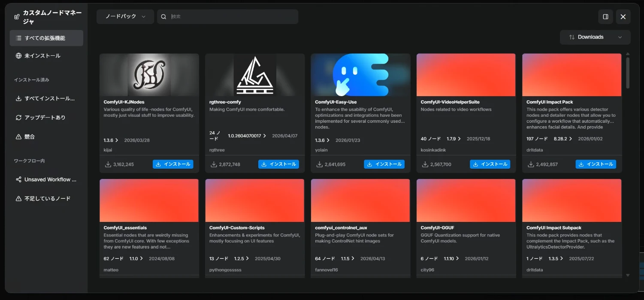This screenshot has height=300, width=644.
Task: Click author name city96
Action: (x=427, y=270)
